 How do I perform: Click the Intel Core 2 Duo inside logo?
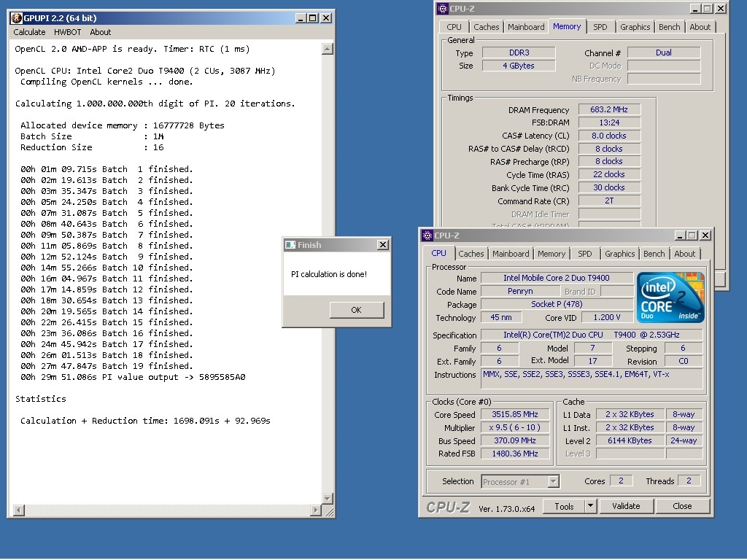coord(670,297)
